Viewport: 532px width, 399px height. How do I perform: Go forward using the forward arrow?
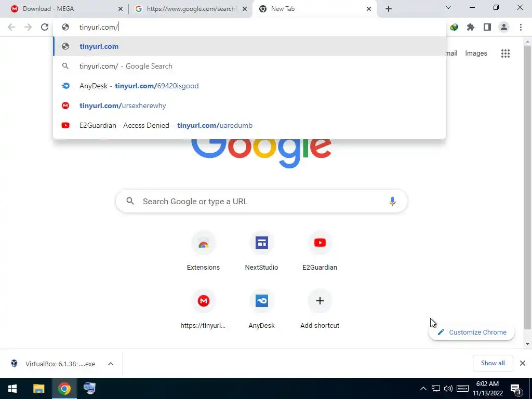(x=28, y=27)
